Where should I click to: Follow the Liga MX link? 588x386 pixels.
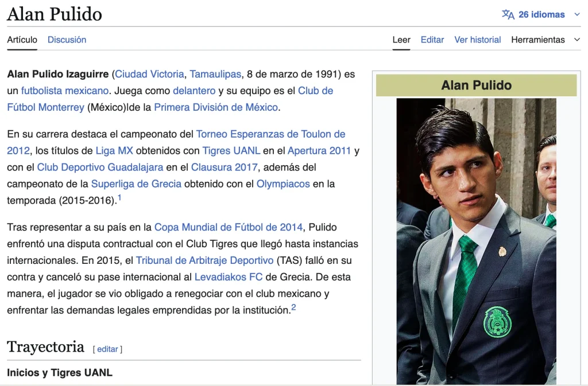[114, 151]
